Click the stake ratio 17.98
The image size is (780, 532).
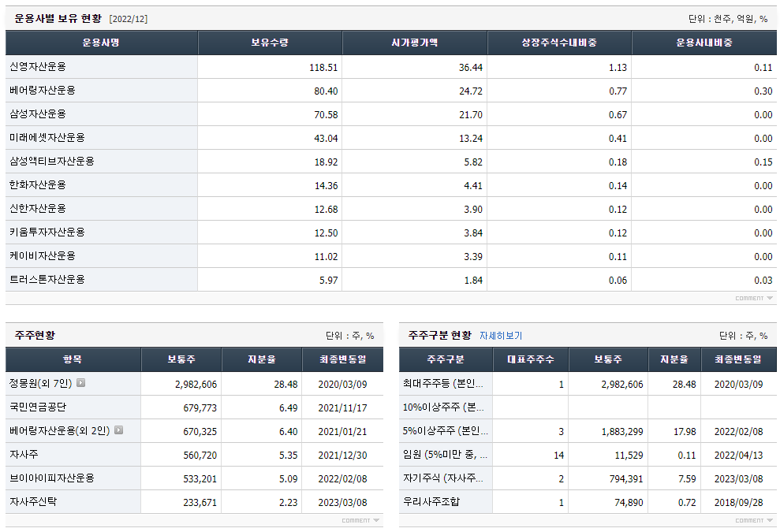tap(685, 432)
